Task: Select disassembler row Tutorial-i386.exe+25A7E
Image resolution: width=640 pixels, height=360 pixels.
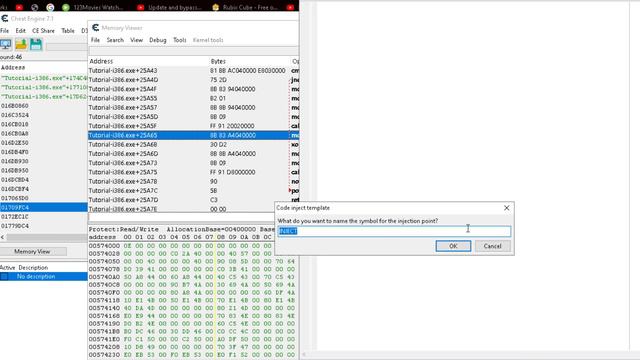Action: click(193, 209)
